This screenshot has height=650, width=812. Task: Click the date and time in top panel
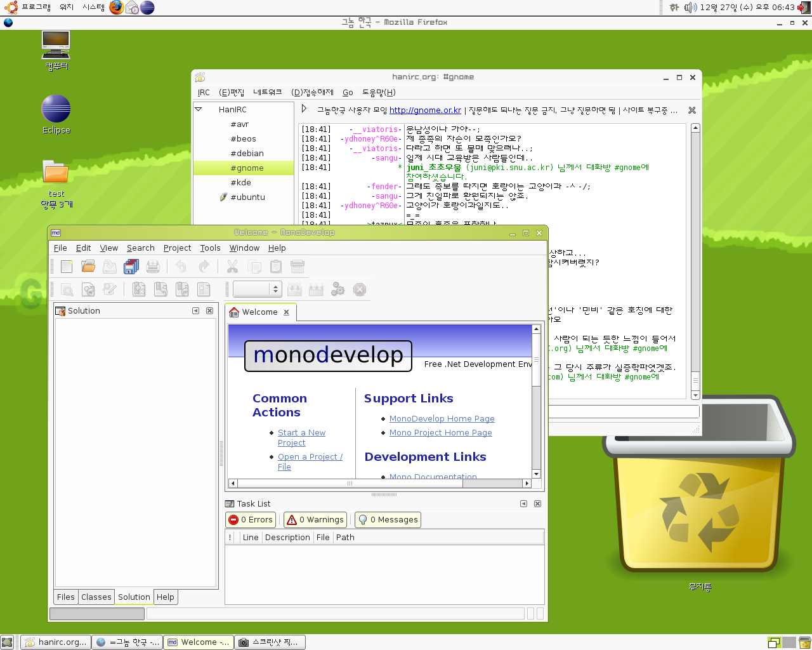747,8
